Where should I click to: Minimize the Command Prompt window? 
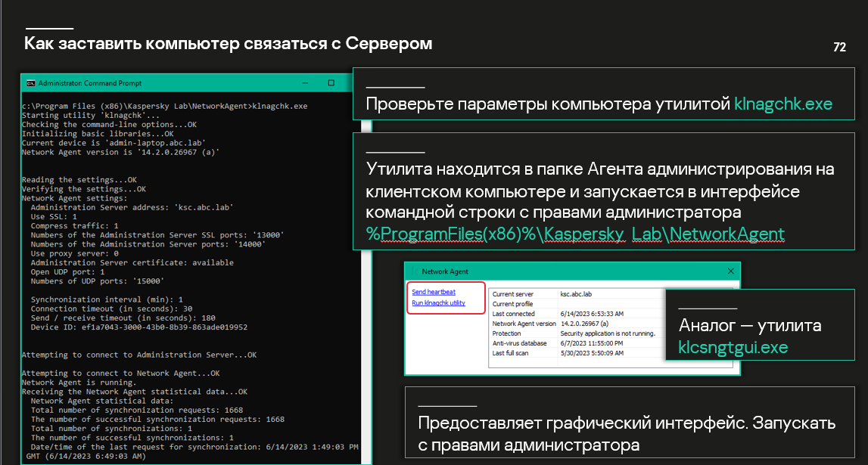click(305, 83)
